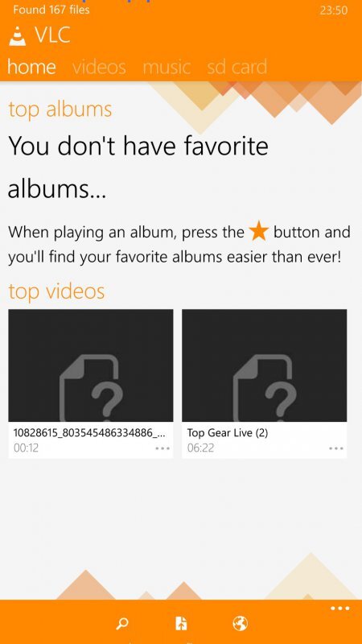Click the 10828615_803545486334886 file name

[89, 432]
